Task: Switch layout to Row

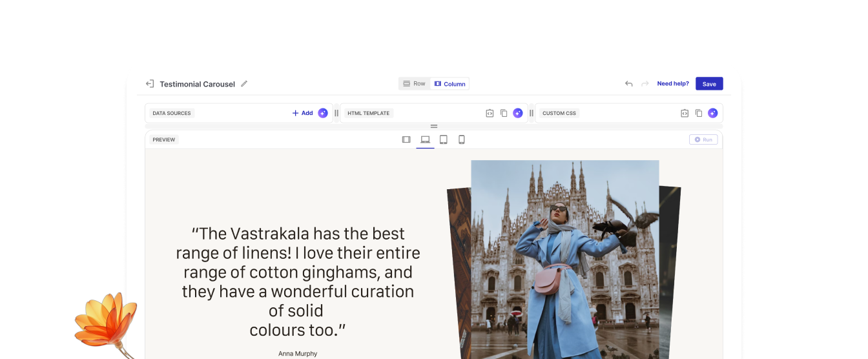Action: pyautogui.click(x=415, y=84)
